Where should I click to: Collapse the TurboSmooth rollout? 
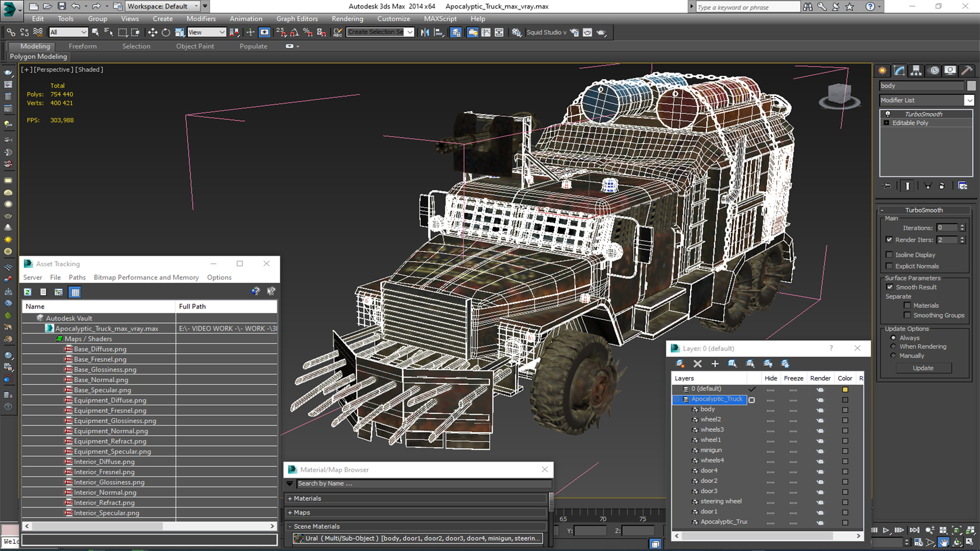point(882,210)
